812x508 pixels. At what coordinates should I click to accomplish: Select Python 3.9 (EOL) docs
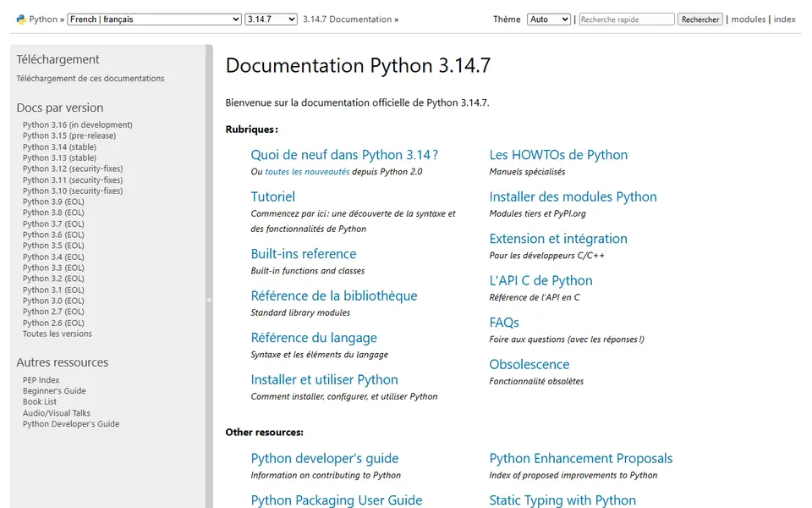point(53,202)
